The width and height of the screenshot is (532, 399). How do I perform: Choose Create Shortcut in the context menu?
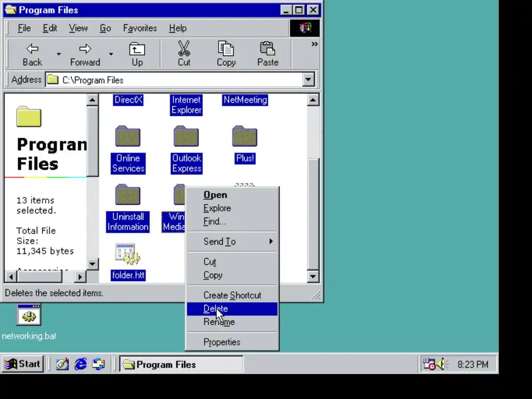point(232,295)
